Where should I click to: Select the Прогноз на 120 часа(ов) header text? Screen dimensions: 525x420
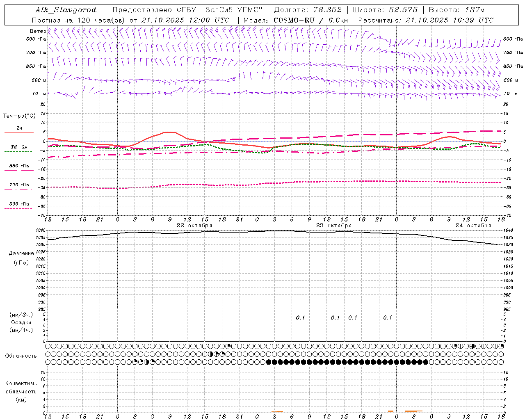pos(79,20)
